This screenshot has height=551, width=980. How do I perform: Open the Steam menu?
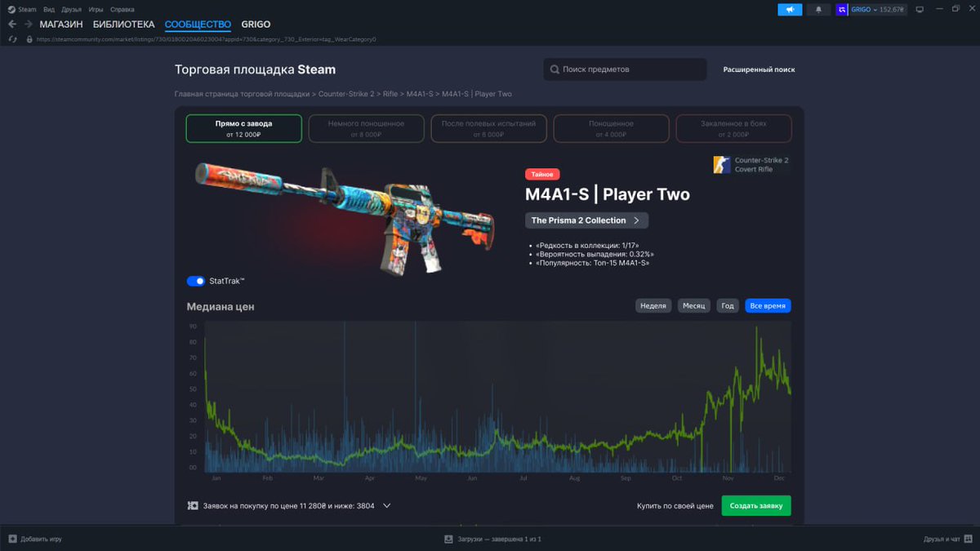(x=28, y=10)
